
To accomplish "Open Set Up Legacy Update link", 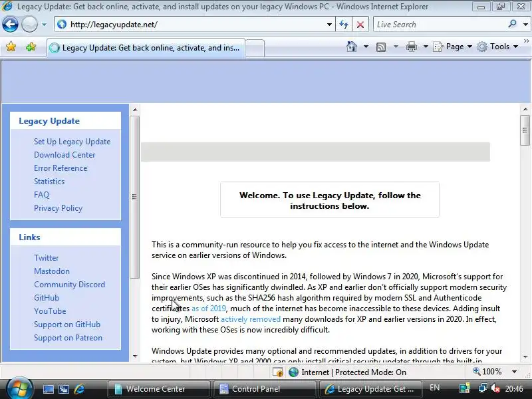I will [72, 142].
